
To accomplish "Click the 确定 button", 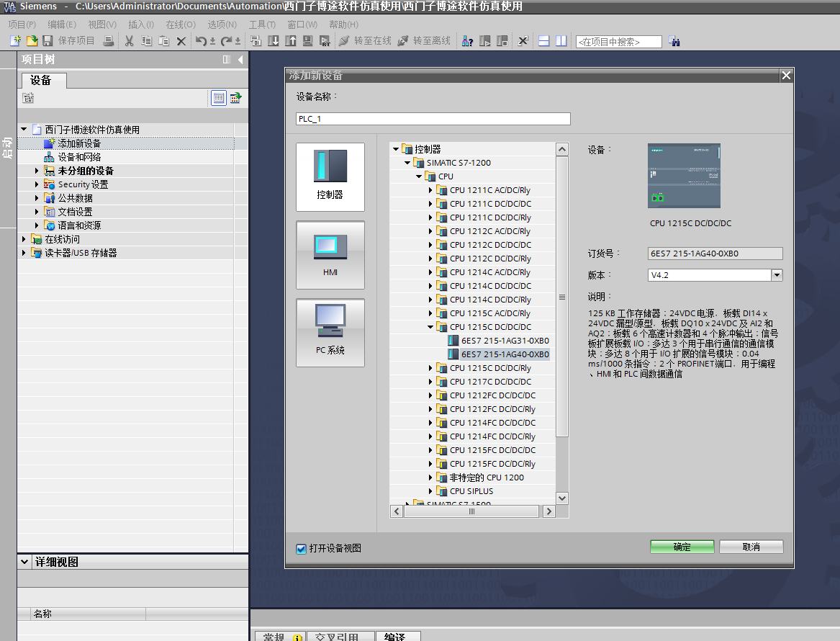I will pyautogui.click(x=682, y=547).
